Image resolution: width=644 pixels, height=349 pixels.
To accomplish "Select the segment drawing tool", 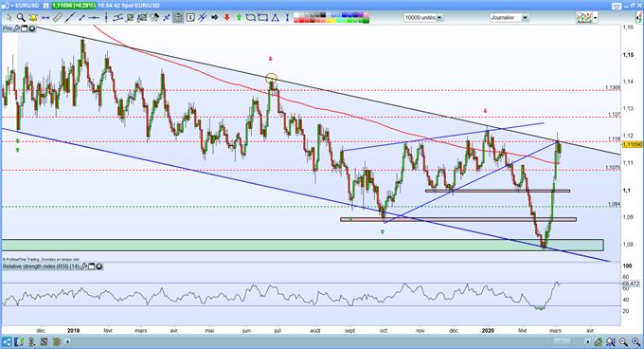I will [81, 18].
